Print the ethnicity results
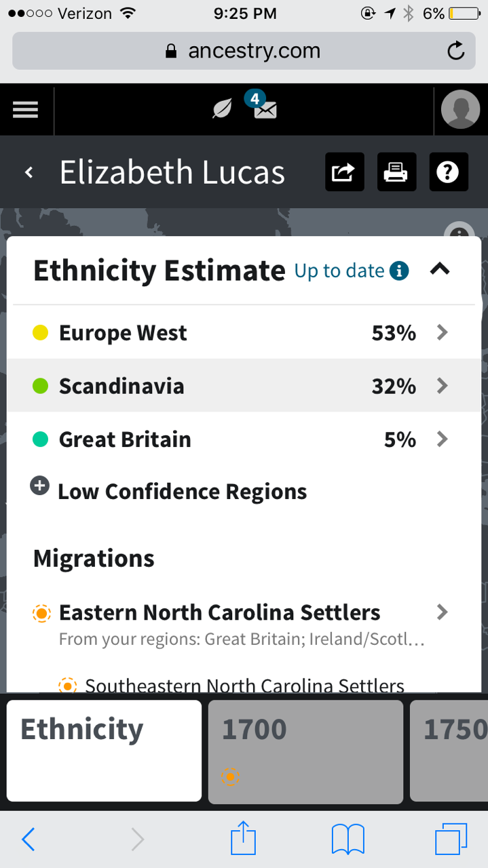Screen dimensions: 488x868 396,172
